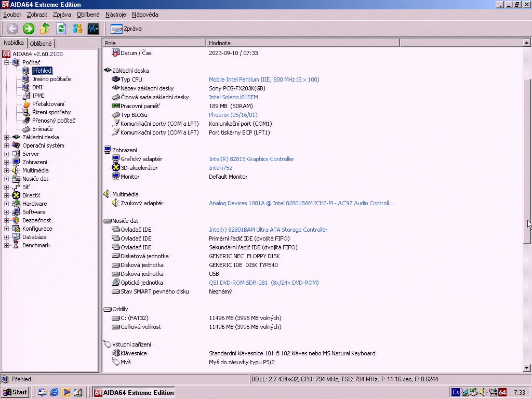The height and width of the screenshot is (399, 532).
Task: Open user management people icon in toolbar
Action: tap(77, 29)
